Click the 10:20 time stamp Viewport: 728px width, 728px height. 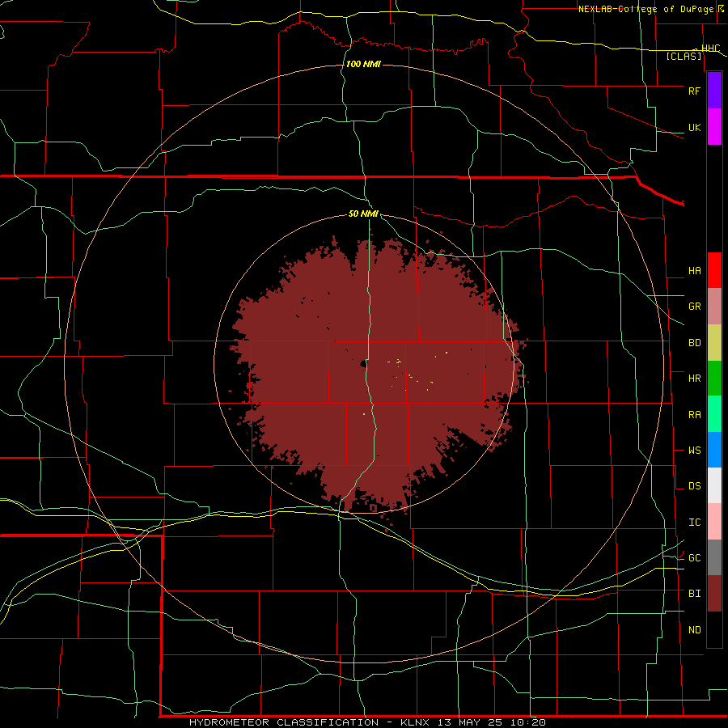[527, 722]
